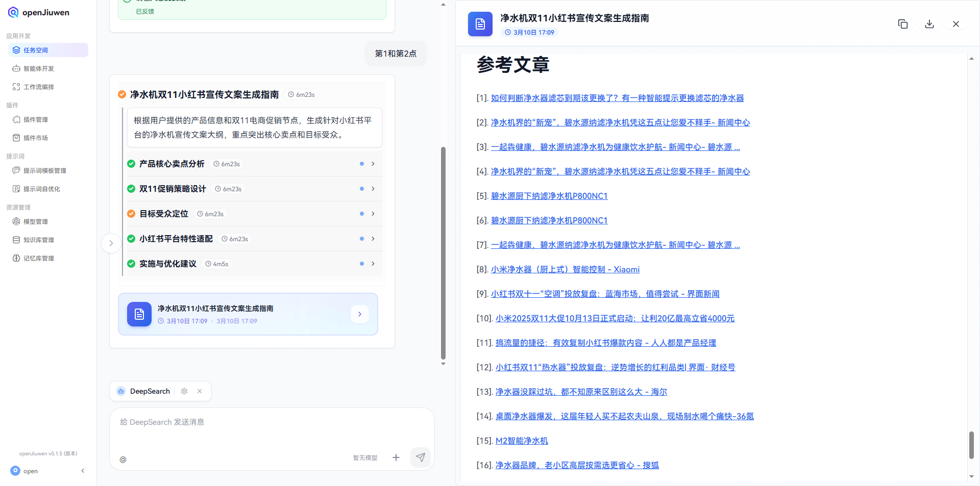The image size is (980, 486).
Task: Open the document card via its arrow button
Action: pos(360,314)
